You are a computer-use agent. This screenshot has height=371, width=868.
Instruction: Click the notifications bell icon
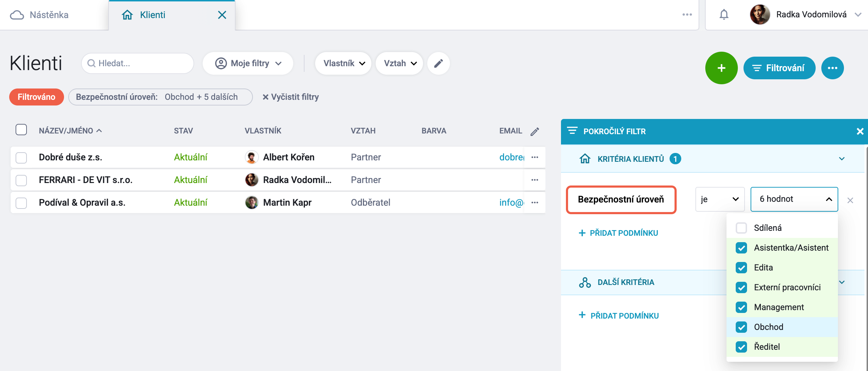click(x=724, y=15)
